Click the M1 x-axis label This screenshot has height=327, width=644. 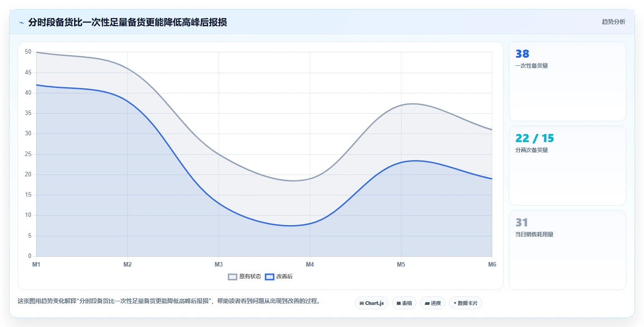[36, 264]
